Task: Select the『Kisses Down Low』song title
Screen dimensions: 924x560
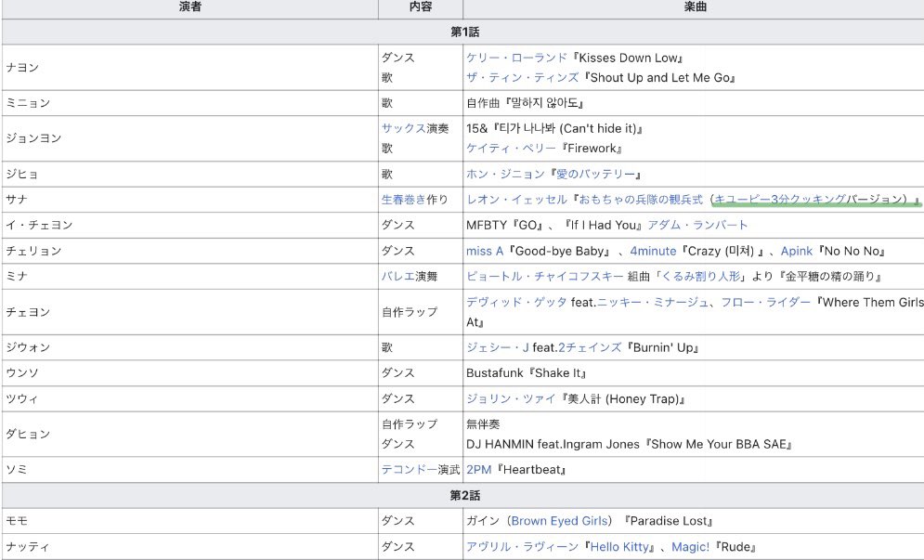Action: tap(629, 58)
